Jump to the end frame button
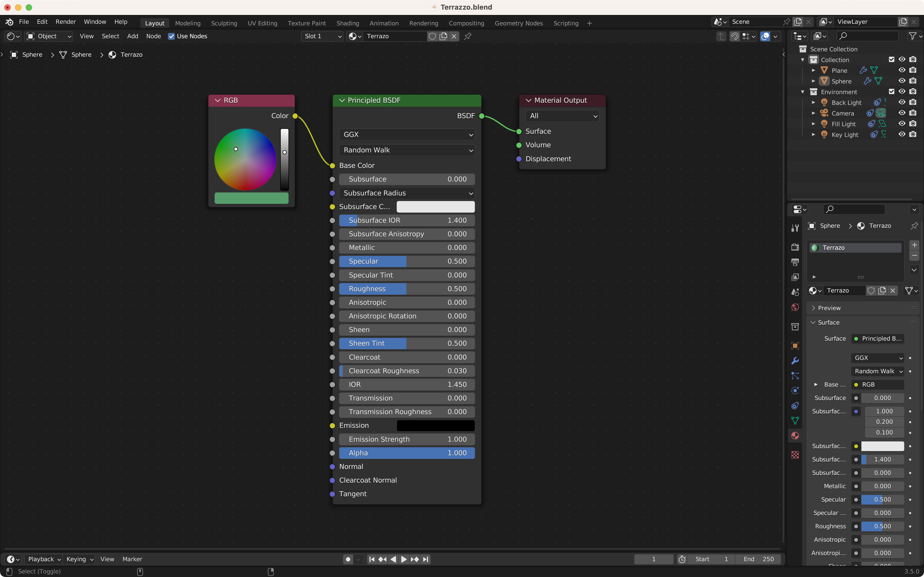Image resolution: width=924 pixels, height=577 pixels. 426,559
